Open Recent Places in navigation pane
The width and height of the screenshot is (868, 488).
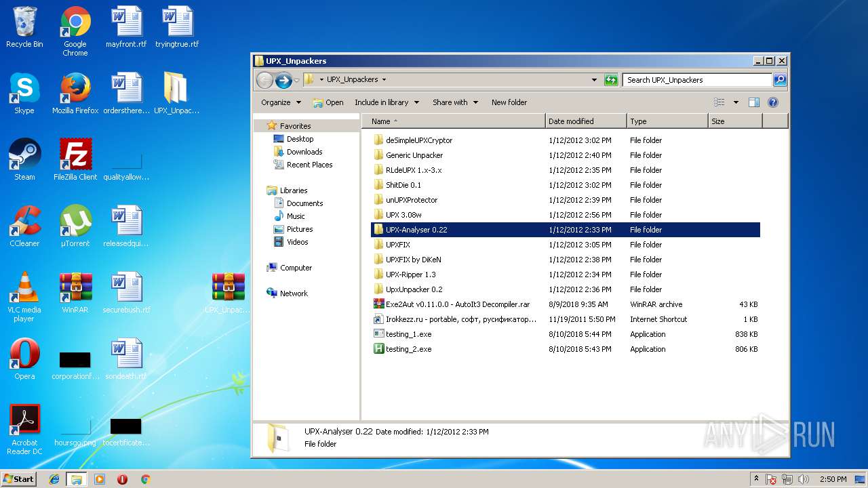(x=309, y=165)
